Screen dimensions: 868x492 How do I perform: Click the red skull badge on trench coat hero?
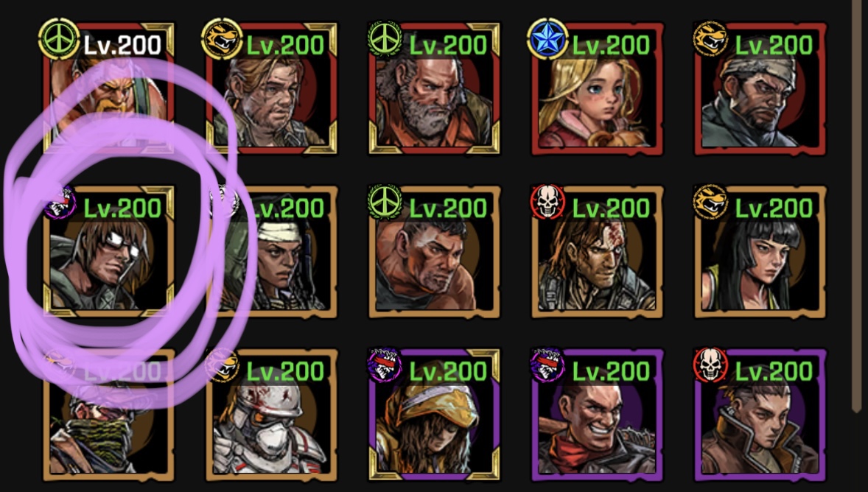pyautogui.click(x=710, y=365)
